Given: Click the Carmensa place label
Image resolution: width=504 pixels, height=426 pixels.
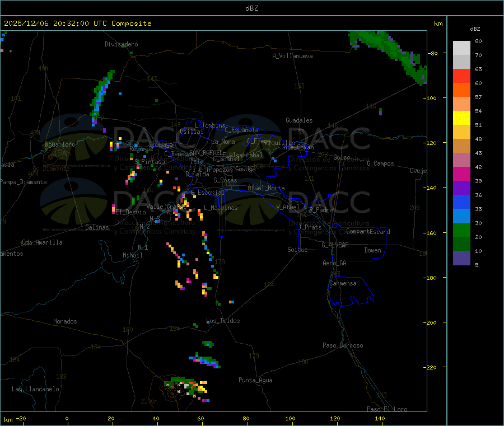Looking at the screenshot, I should [x=343, y=283].
